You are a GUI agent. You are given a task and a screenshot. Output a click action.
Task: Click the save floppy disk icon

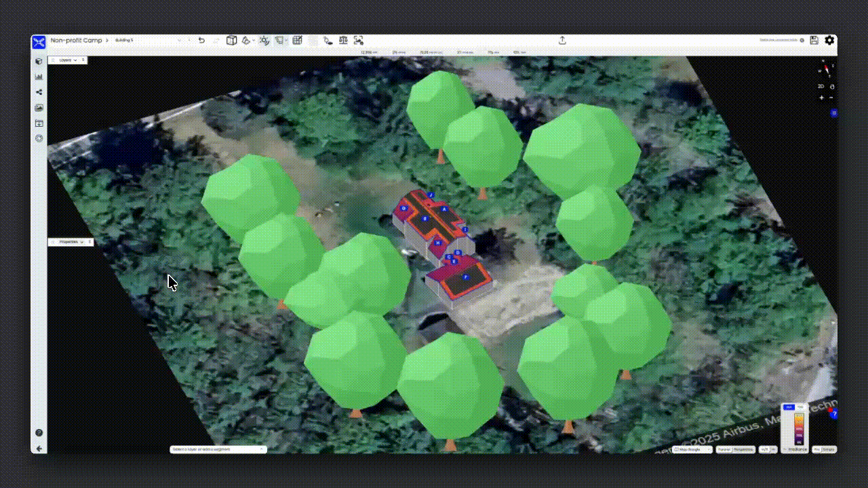click(814, 41)
